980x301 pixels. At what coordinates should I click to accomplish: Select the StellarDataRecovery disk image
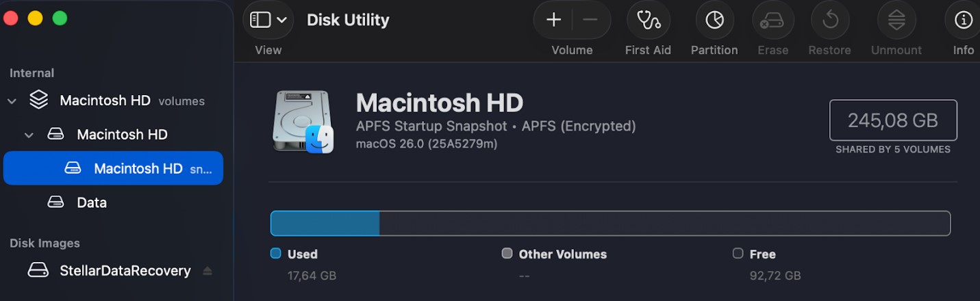point(125,271)
